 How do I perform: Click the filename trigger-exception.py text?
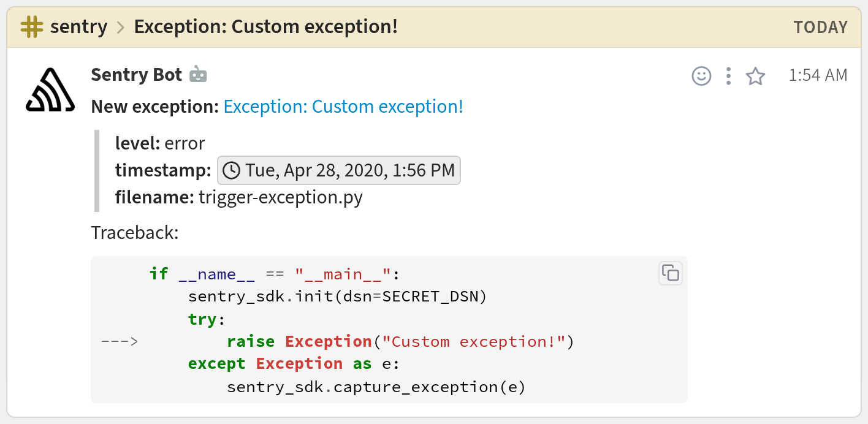pyautogui.click(x=280, y=198)
